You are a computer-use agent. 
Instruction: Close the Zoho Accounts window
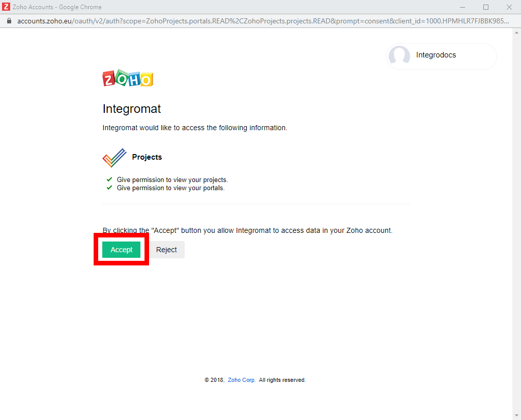(x=509, y=7)
